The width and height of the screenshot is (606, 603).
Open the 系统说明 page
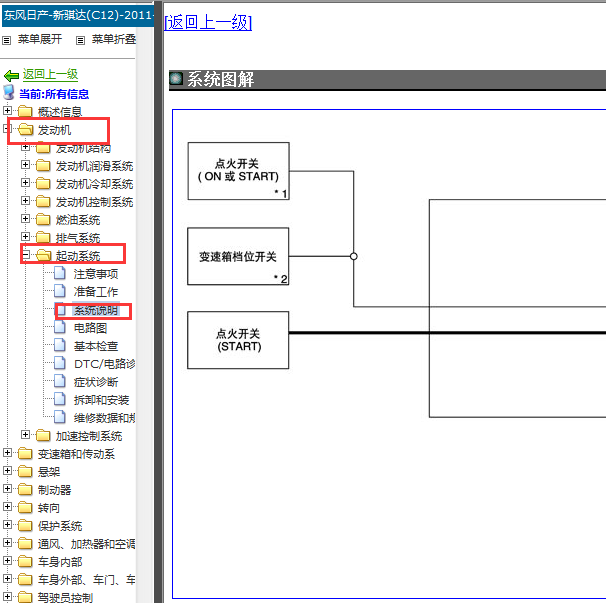tap(96, 310)
